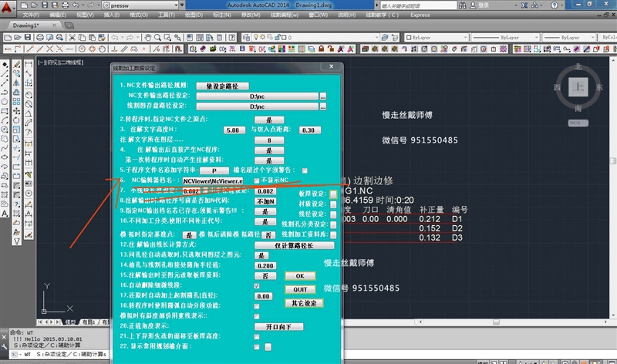Browse NC文件输出路径 with the ... button
The height and width of the screenshot is (364, 617).
(323, 95)
